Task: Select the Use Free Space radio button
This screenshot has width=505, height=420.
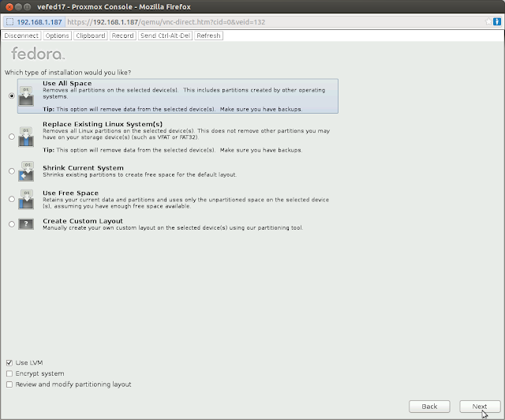Action: click(x=12, y=199)
